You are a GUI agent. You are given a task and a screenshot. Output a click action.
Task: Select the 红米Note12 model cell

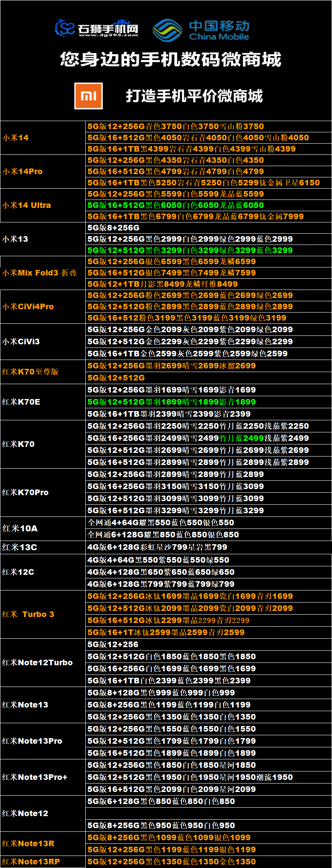click(x=43, y=813)
